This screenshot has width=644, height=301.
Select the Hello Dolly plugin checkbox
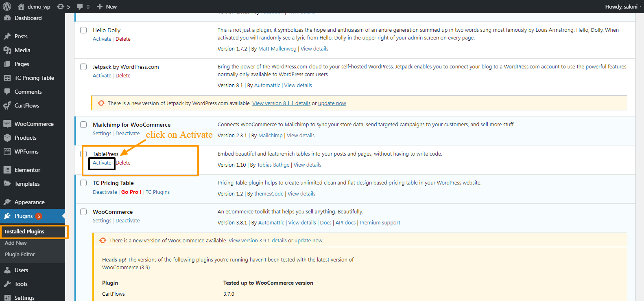(x=83, y=30)
